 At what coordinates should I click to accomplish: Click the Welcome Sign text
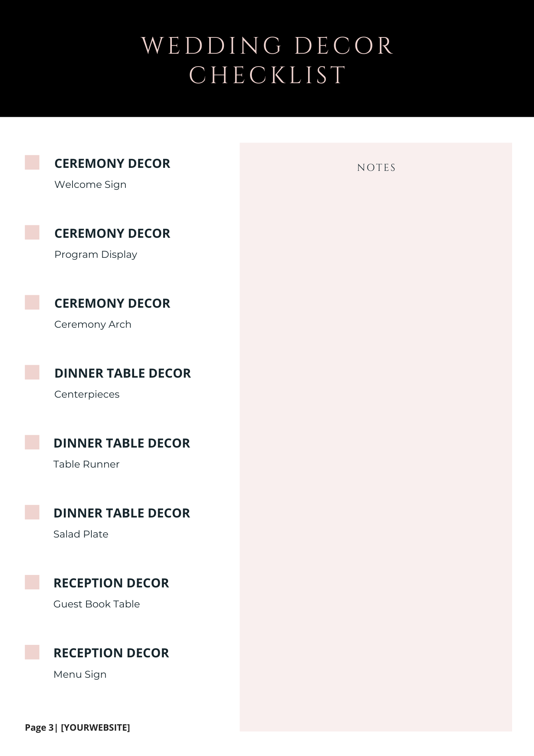coord(90,185)
